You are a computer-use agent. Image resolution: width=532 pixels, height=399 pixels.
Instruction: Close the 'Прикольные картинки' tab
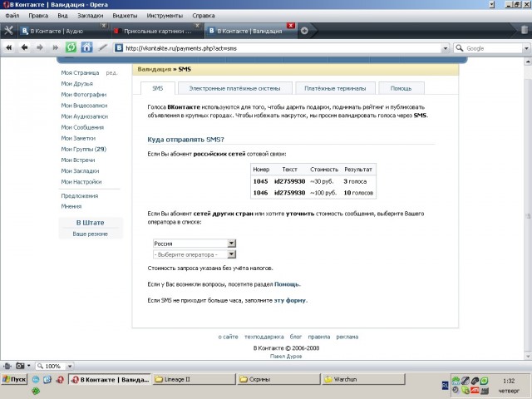[x=197, y=26]
